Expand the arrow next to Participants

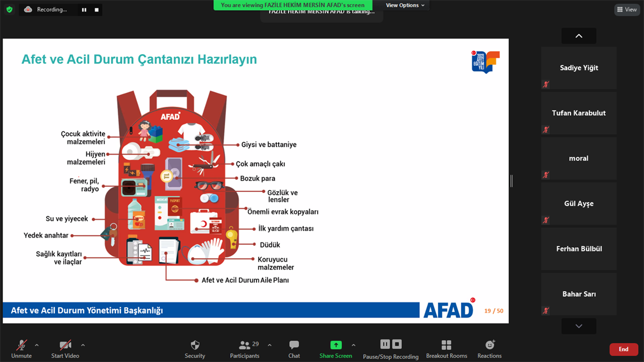click(269, 345)
